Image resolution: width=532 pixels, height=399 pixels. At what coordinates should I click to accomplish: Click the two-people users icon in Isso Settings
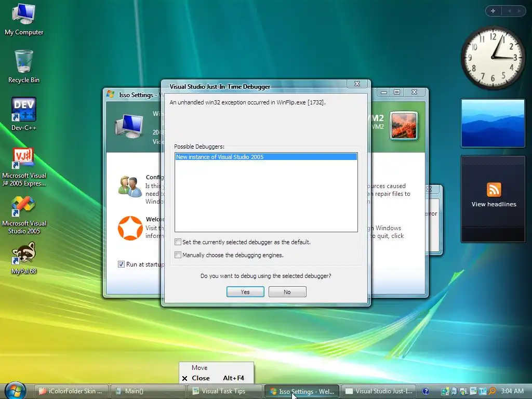click(x=129, y=187)
